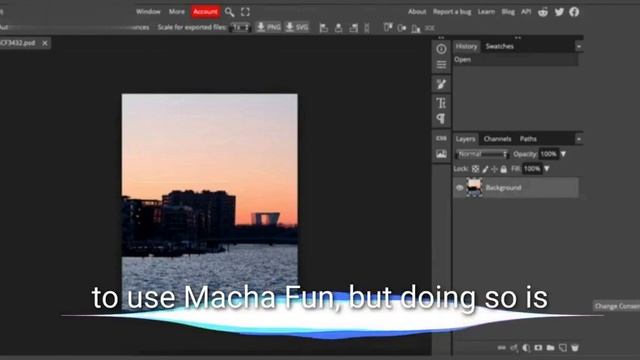The width and height of the screenshot is (640, 360).
Task: Lock all with padlock icon
Action: (504, 169)
